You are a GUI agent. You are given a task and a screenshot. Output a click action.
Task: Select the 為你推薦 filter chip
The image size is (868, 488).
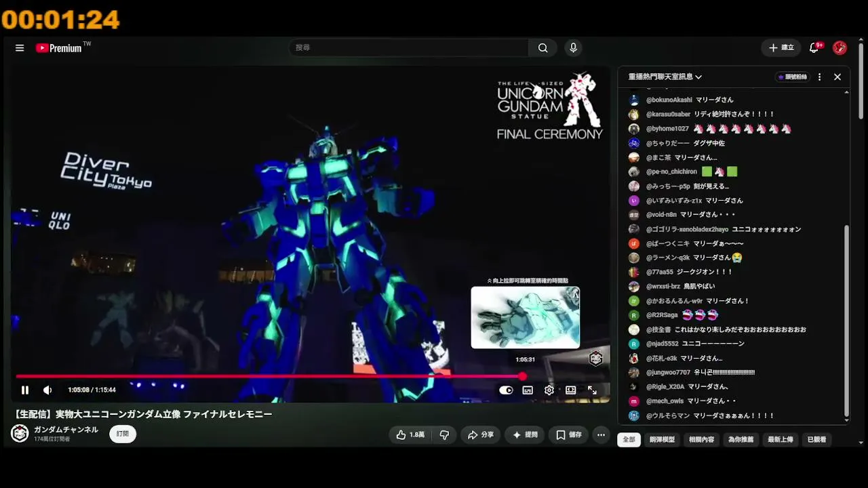[741, 440]
